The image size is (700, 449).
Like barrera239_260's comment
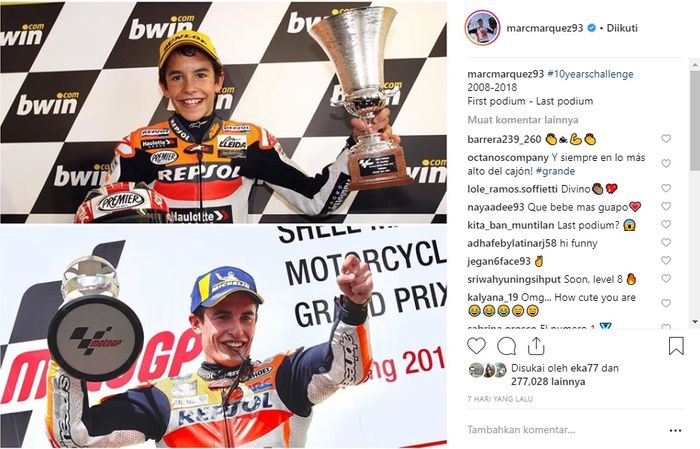(x=666, y=139)
